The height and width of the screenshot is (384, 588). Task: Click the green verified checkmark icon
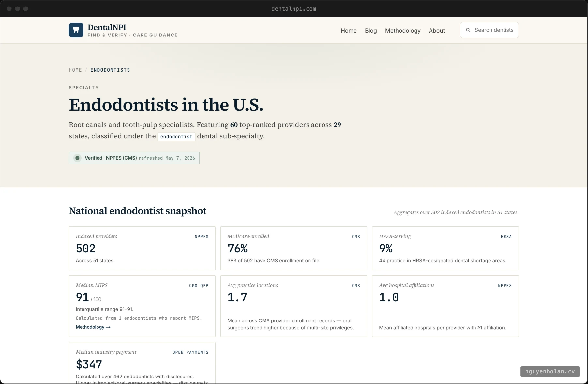tap(77, 158)
